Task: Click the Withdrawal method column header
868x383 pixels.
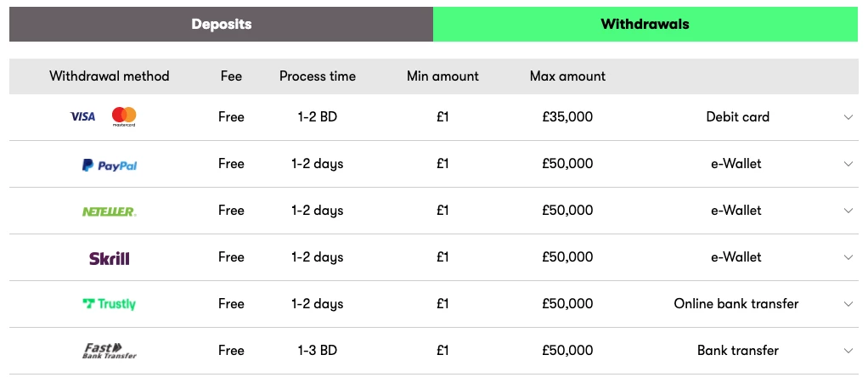Action: tap(109, 76)
